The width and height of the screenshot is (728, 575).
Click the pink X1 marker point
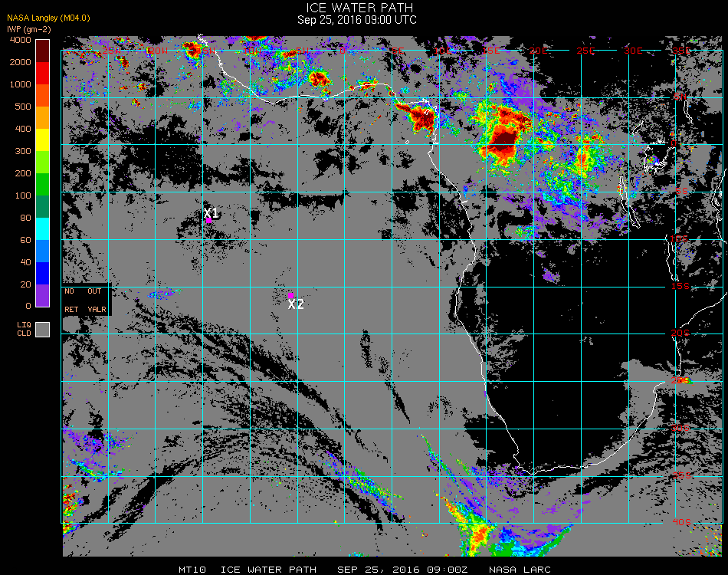[209, 221]
